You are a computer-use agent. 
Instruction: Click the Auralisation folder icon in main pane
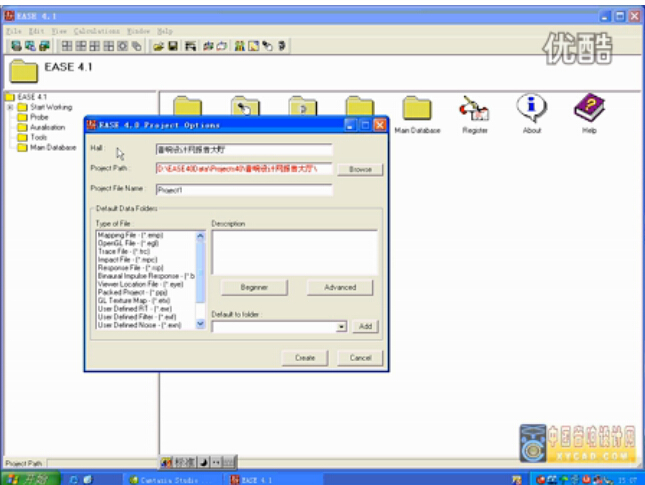[x=303, y=106]
